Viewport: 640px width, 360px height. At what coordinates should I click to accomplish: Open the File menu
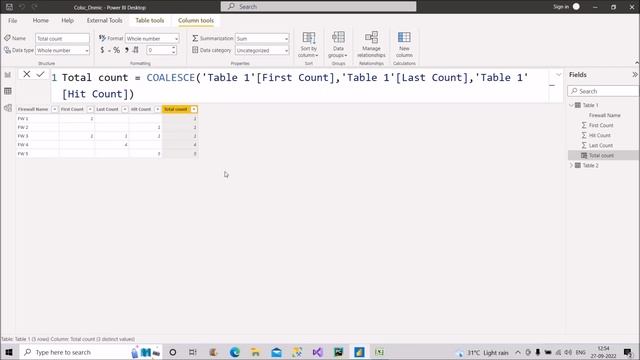[x=13, y=20]
